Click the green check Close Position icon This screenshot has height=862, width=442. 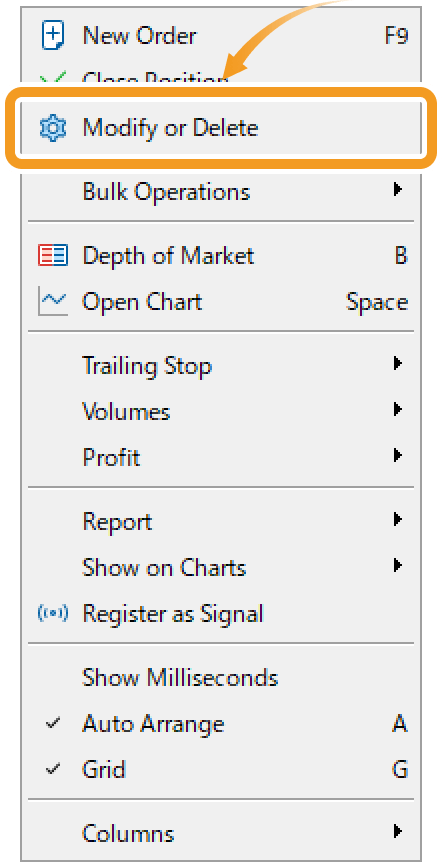tap(53, 77)
